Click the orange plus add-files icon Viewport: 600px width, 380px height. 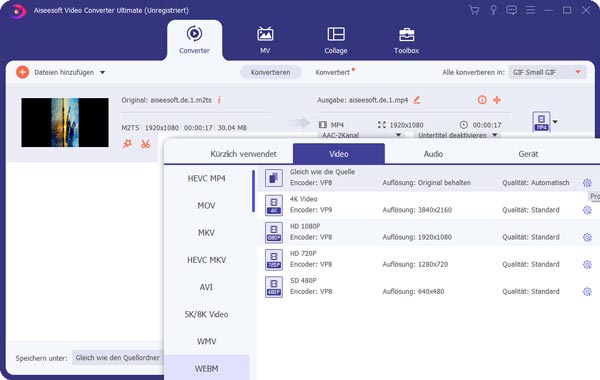point(22,72)
